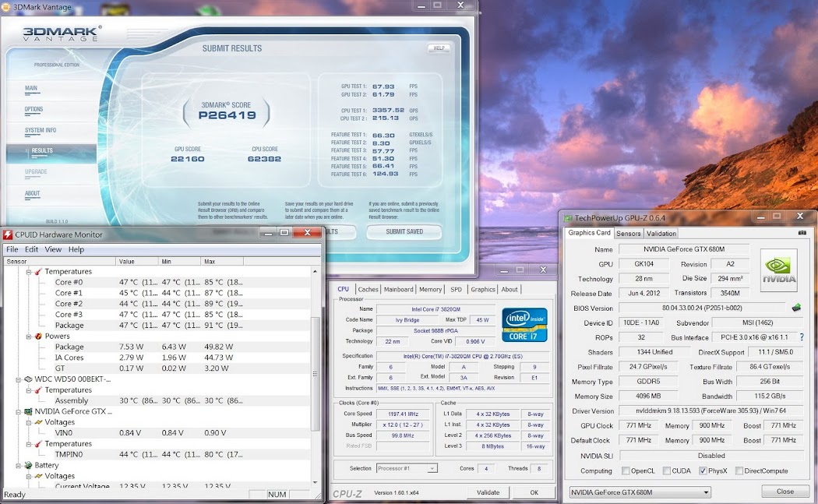Click the 3DMark Vantage logo
This screenshot has height=504, width=818.
62,34
